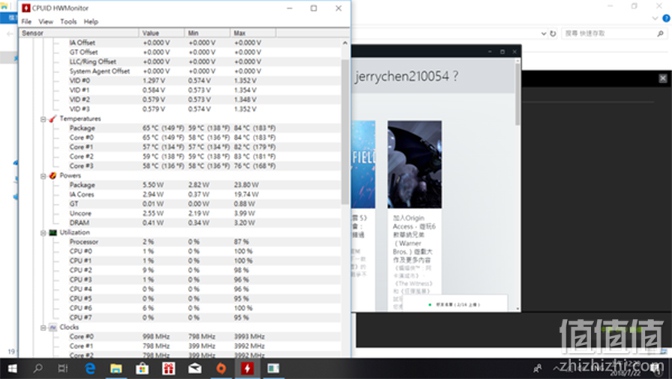Click the Value column header
672x379 pixels.
pyautogui.click(x=162, y=33)
